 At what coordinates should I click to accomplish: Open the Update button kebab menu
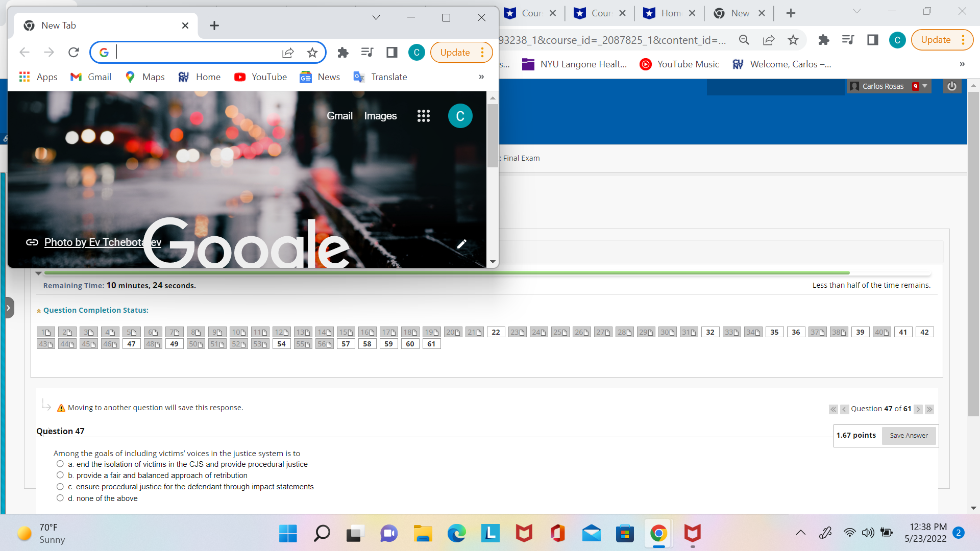482,52
